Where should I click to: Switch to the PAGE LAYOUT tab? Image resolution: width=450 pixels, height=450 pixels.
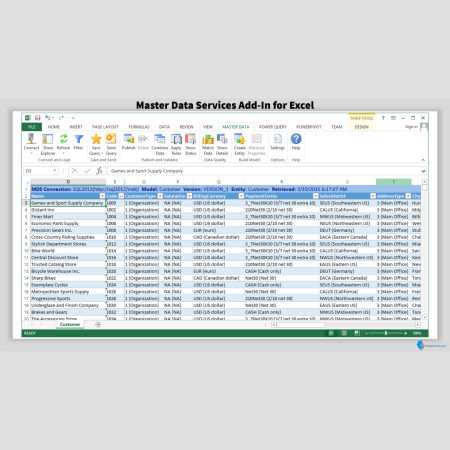tap(105, 127)
